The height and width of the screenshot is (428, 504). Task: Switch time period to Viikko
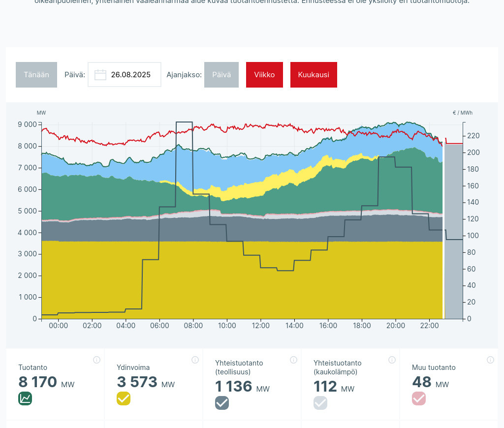point(264,75)
